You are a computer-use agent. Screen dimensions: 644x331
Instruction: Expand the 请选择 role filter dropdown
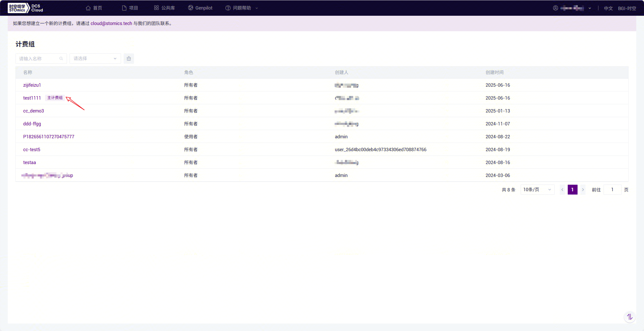point(95,59)
